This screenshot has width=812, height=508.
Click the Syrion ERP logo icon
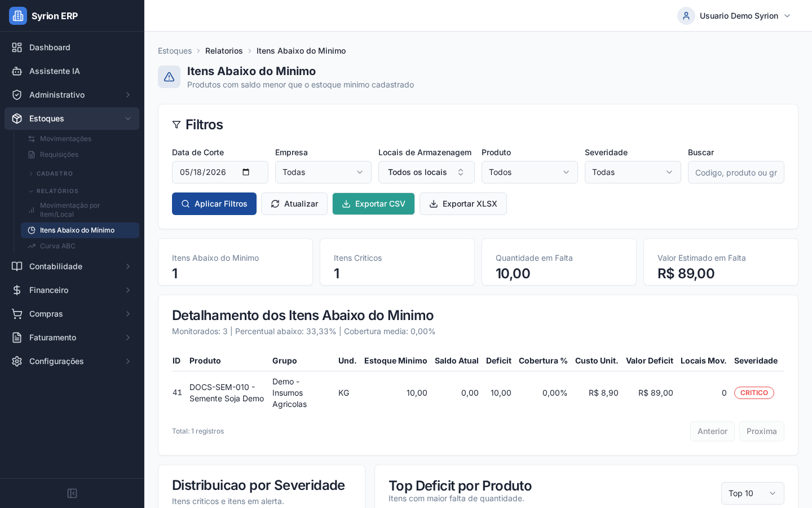pos(18,16)
